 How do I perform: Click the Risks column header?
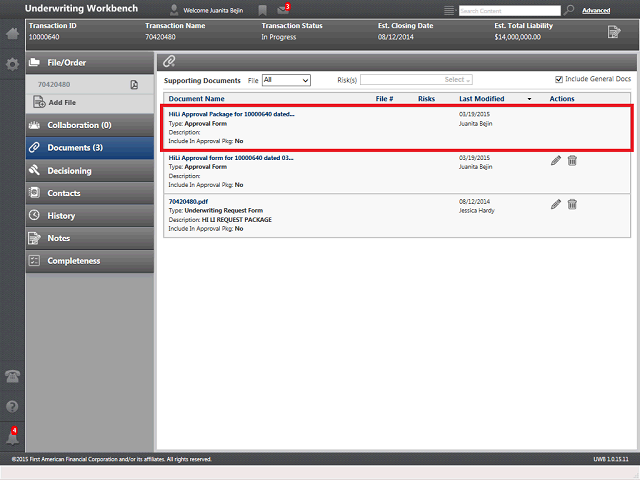click(427, 99)
